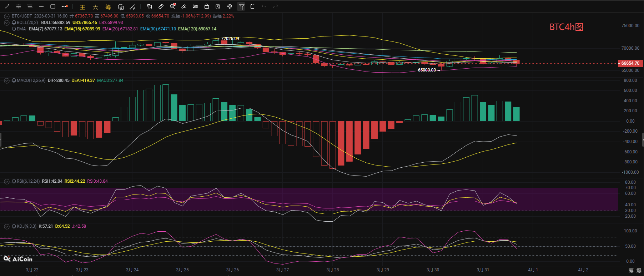Click the 大 button in toolbar
Image resolution: width=644 pixels, height=276 pixels.
point(95,7)
